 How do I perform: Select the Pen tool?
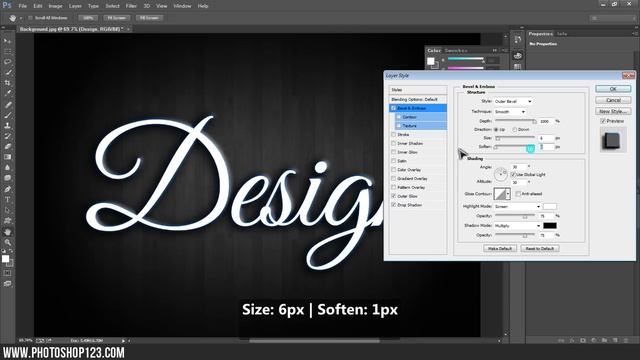7,189
